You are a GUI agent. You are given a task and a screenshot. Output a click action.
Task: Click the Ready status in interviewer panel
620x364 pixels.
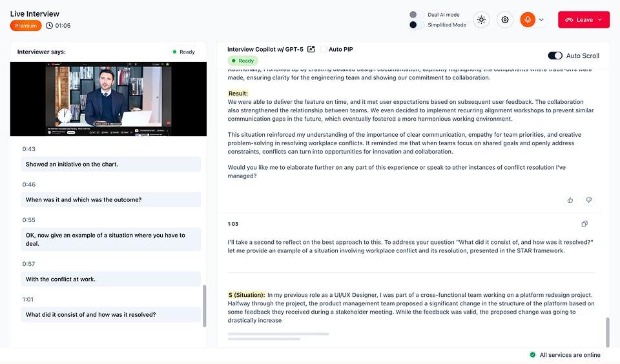(x=184, y=52)
